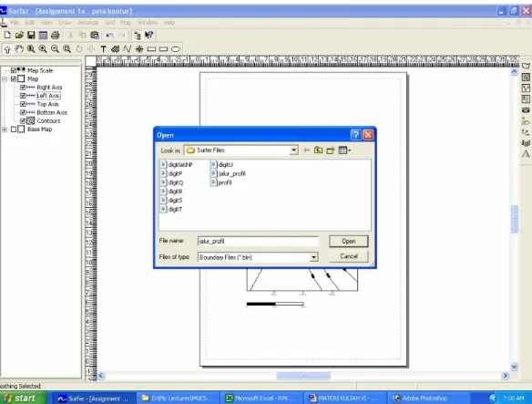Screen dimensions: 532x404
Task: Open the Grid menu
Action: click(109, 23)
